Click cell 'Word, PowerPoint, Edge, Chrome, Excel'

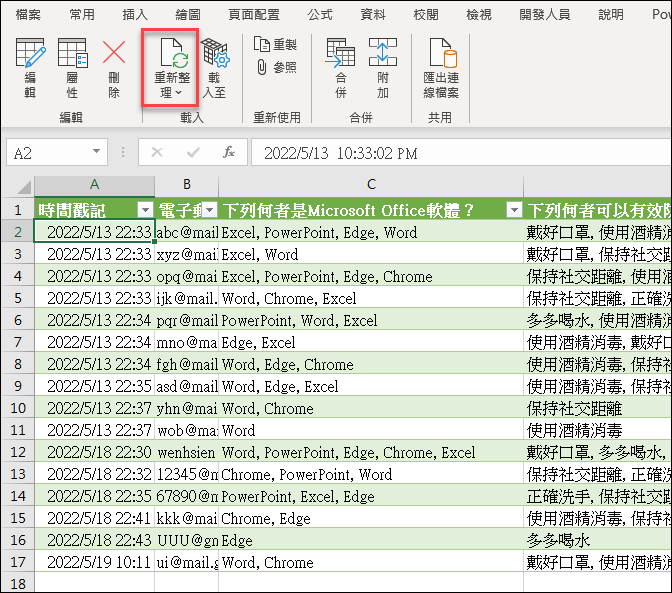(x=371, y=452)
